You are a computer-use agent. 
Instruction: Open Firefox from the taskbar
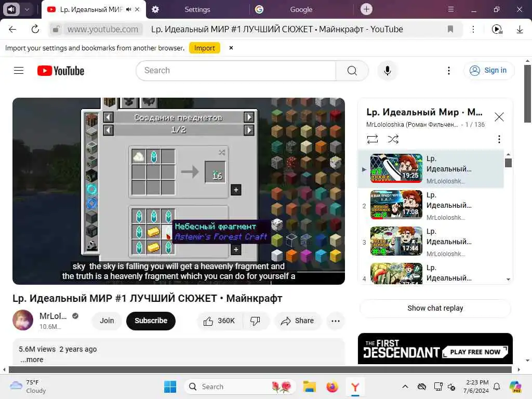[x=332, y=387]
